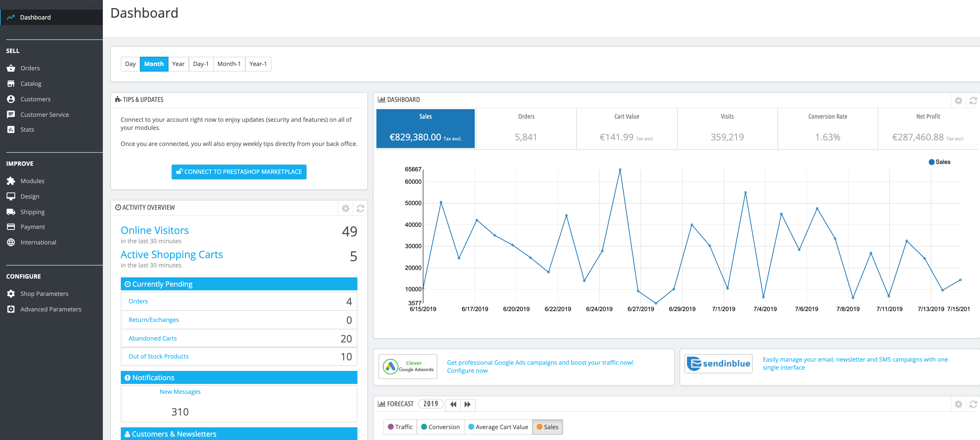
Task: Toggle Traffic series in Forecast
Action: (400, 427)
